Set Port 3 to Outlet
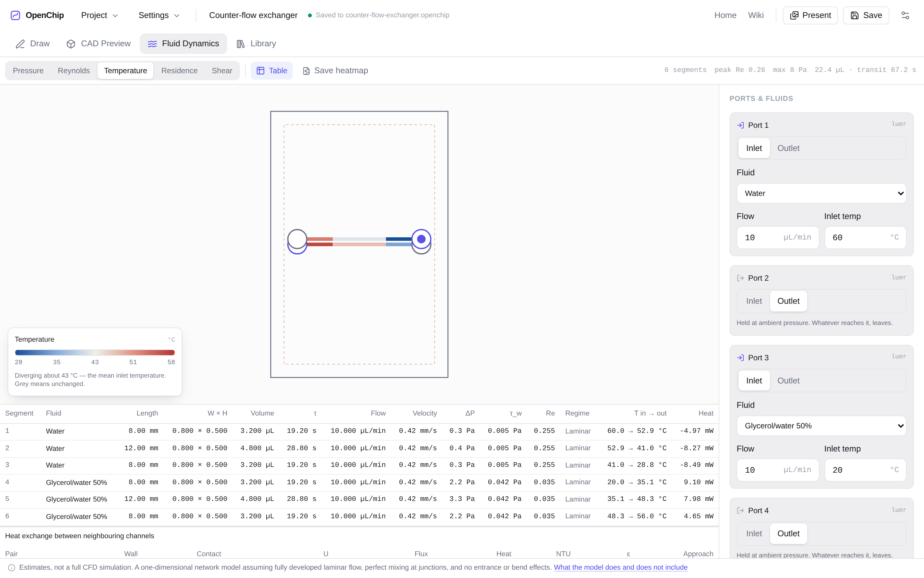This screenshot has width=924, height=578. [x=788, y=381]
